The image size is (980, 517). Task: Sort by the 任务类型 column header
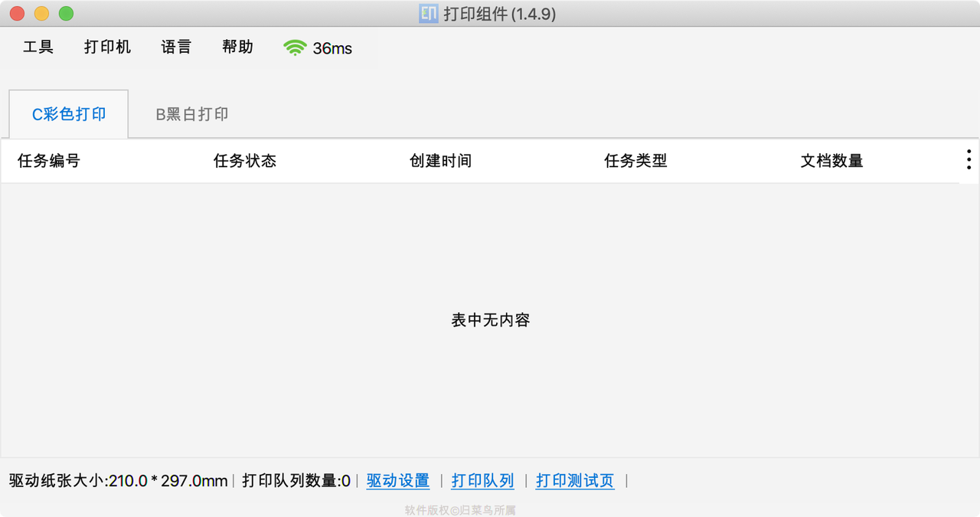(x=635, y=160)
